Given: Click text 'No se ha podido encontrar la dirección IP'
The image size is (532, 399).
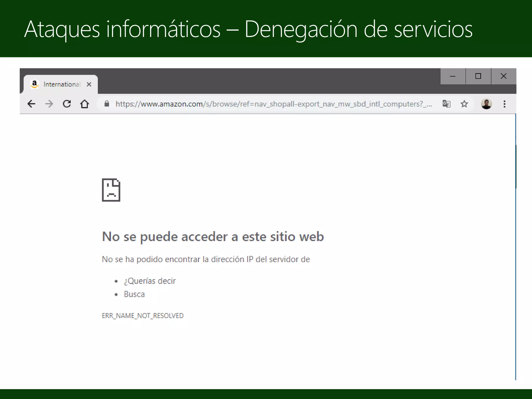Looking at the screenshot, I should click(177, 259).
